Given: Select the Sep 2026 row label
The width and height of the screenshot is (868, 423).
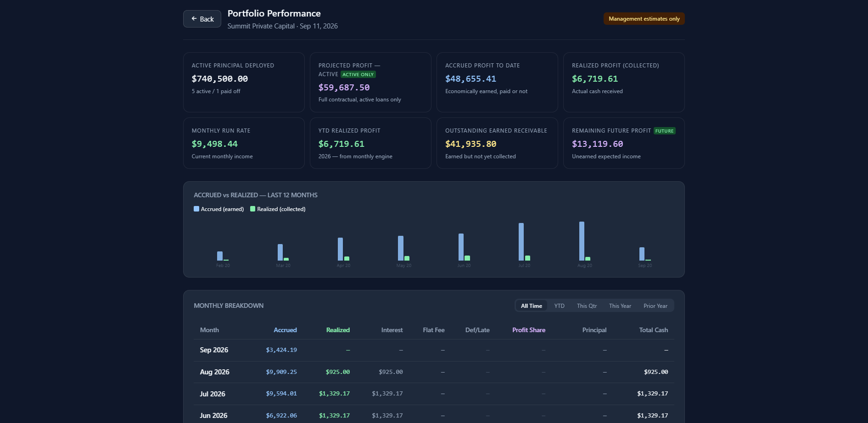Looking at the screenshot, I should (214, 350).
